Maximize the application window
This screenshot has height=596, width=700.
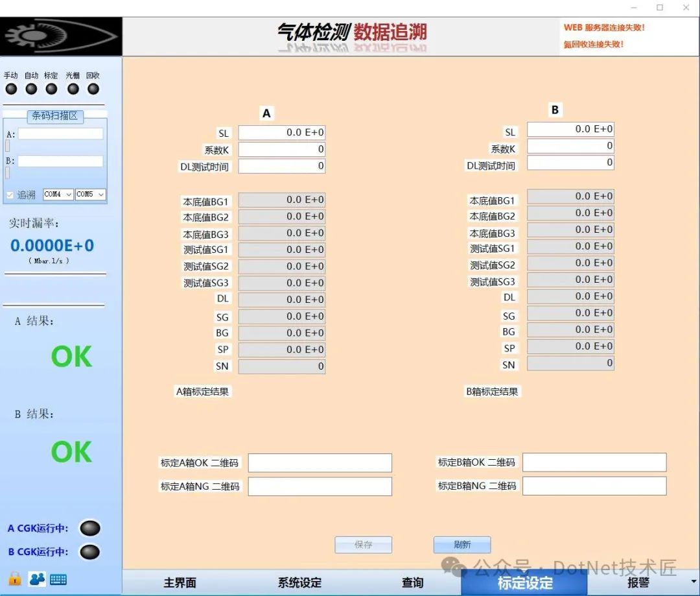[x=660, y=8]
